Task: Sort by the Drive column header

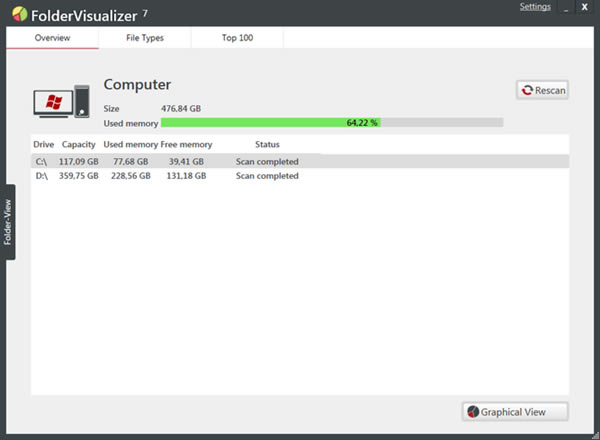Action: (x=43, y=145)
